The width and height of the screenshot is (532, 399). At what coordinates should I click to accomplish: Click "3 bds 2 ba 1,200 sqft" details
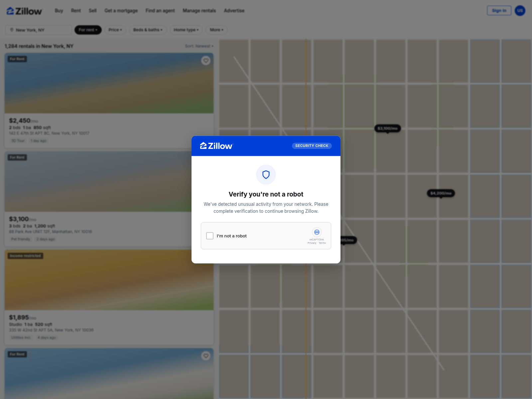click(x=32, y=226)
